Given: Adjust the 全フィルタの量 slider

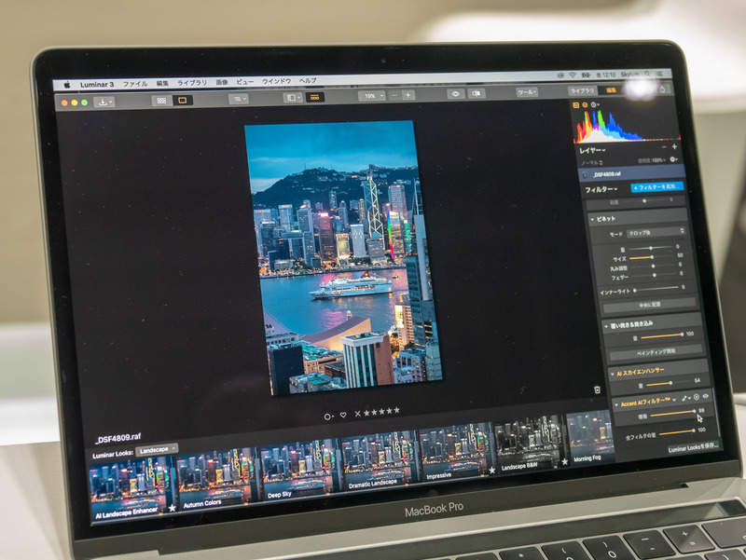Looking at the screenshot, I should point(677,432).
